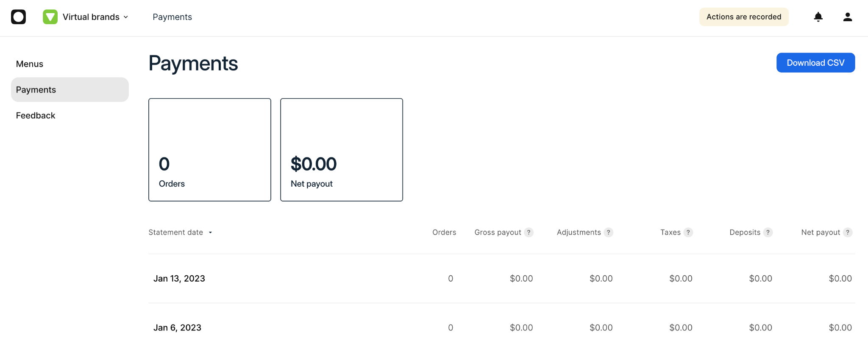Image resolution: width=868 pixels, height=347 pixels.
Task: Click the green Virtual brands logo icon
Action: 50,17
